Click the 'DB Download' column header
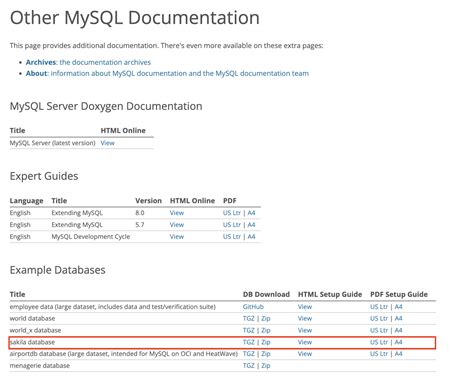474x387 pixels. click(x=266, y=295)
